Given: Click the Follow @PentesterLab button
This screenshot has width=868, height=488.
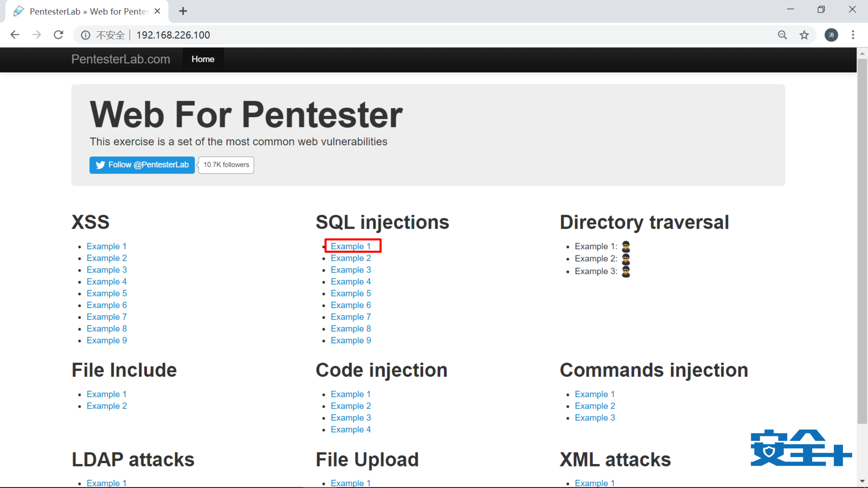Looking at the screenshot, I should coord(142,165).
